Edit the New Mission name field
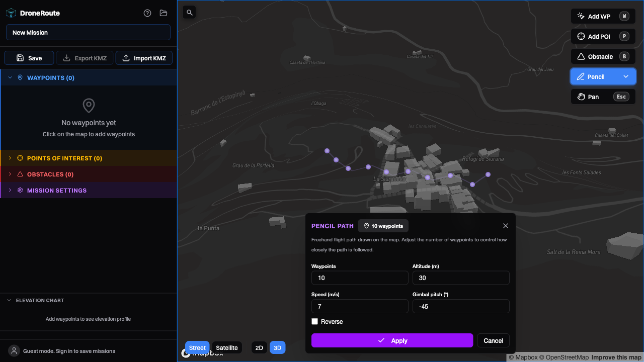Viewport: 644px width, 362px height. 88,33
